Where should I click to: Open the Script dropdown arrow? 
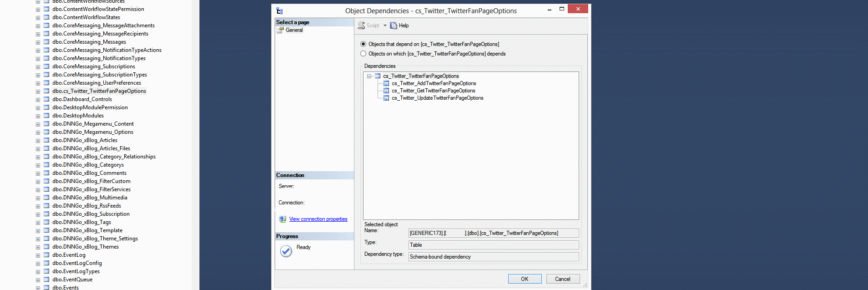pos(385,25)
